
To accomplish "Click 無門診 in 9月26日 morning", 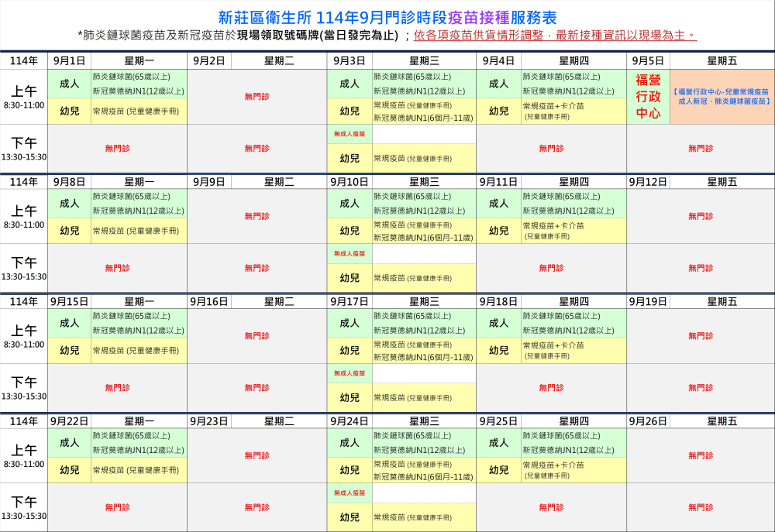I will [701, 455].
